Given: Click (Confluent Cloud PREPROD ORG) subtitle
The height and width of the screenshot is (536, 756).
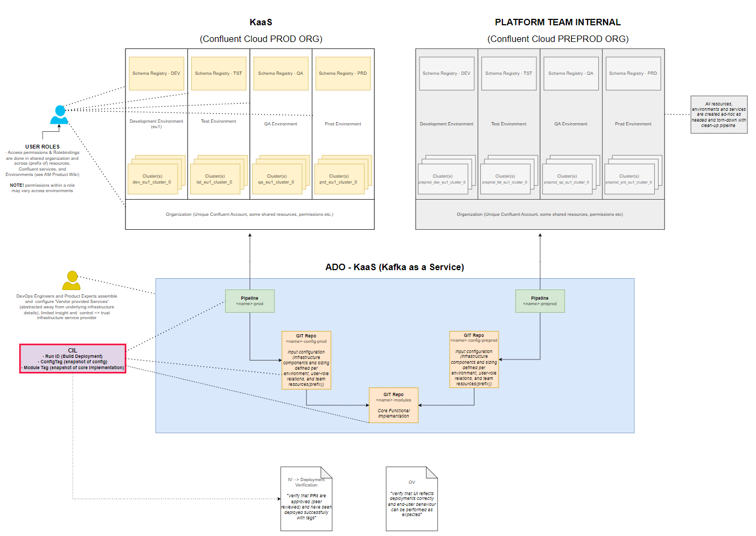Looking at the screenshot, I should [x=558, y=39].
